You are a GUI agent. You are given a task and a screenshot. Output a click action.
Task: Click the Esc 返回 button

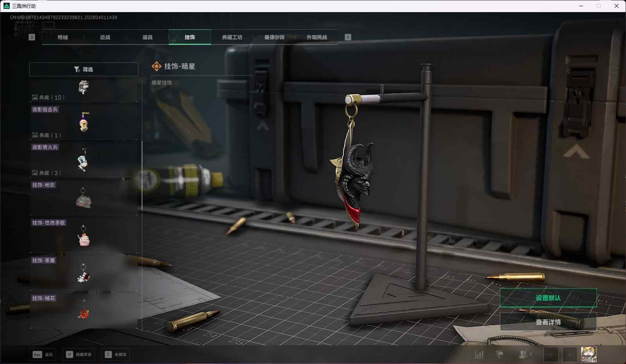tap(43, 354)
